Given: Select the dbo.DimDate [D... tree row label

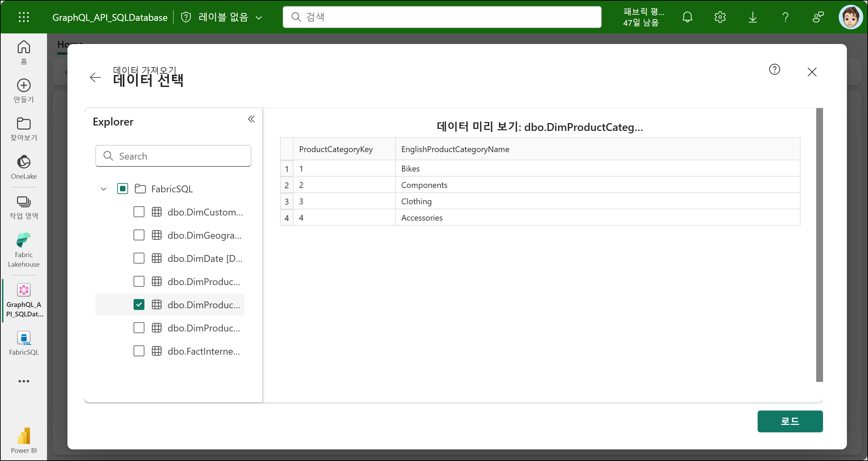Looking at the screenshot, I should point(205,258).
